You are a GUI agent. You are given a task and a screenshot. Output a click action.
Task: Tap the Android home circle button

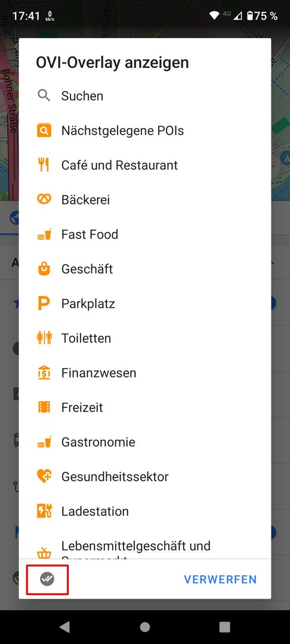pyautogui.click(x=144, y=627)
